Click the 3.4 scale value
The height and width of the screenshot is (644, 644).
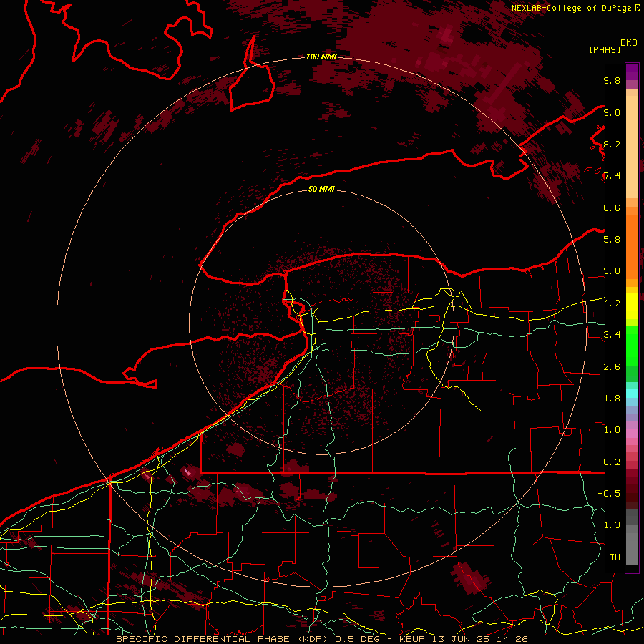coord(612,334)
